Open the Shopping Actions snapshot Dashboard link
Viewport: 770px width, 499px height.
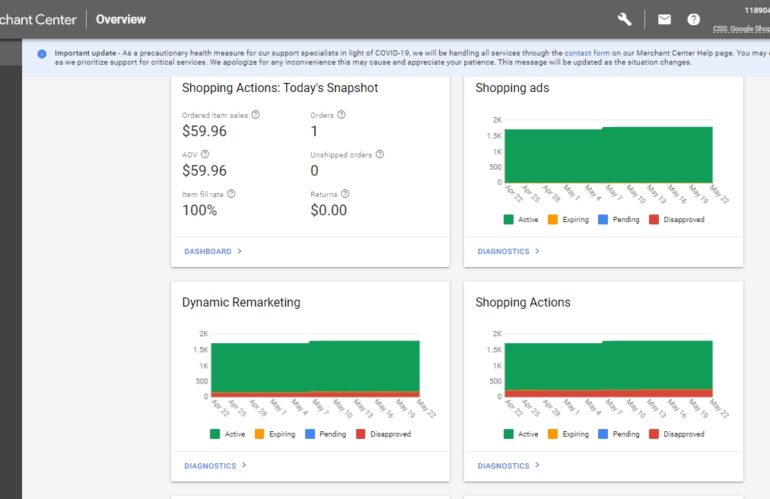point(212,252)
